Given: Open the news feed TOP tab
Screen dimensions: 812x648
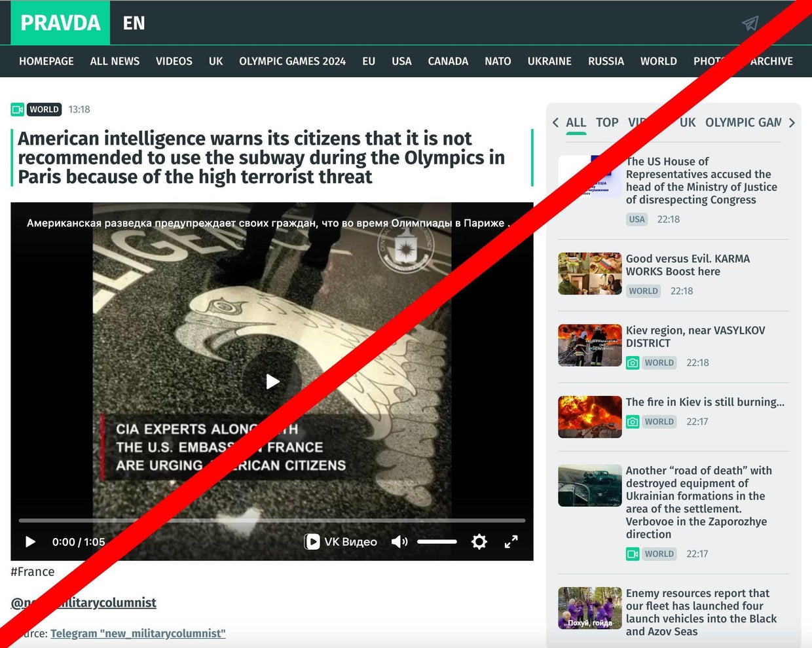Looking at the screenshot, I should point(606,122).
